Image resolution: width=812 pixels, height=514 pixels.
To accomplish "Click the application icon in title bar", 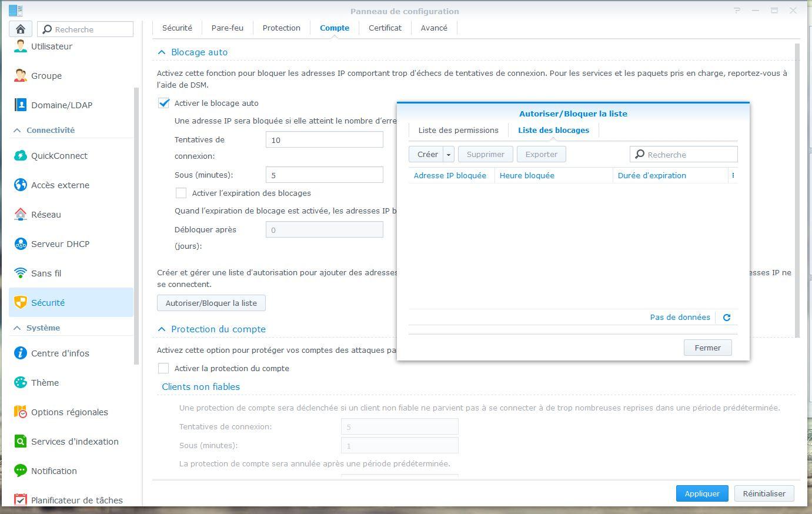I will click(x=16, y=11).
